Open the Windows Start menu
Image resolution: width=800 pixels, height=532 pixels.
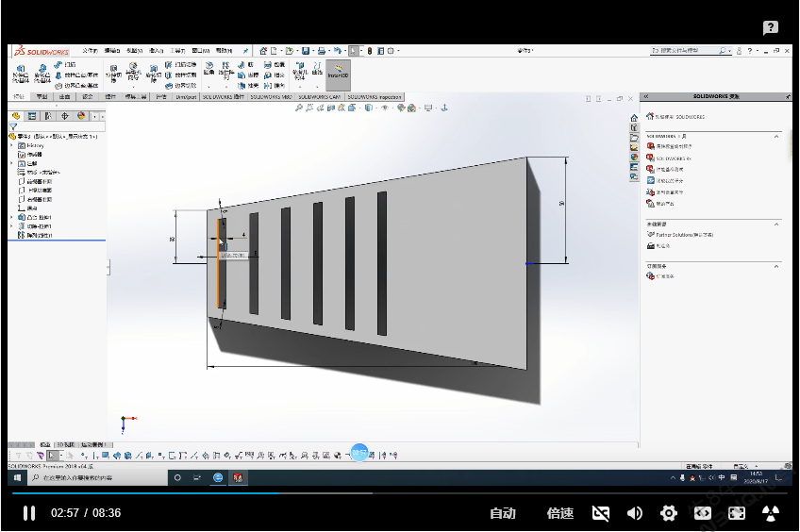(x=17, y=478)
